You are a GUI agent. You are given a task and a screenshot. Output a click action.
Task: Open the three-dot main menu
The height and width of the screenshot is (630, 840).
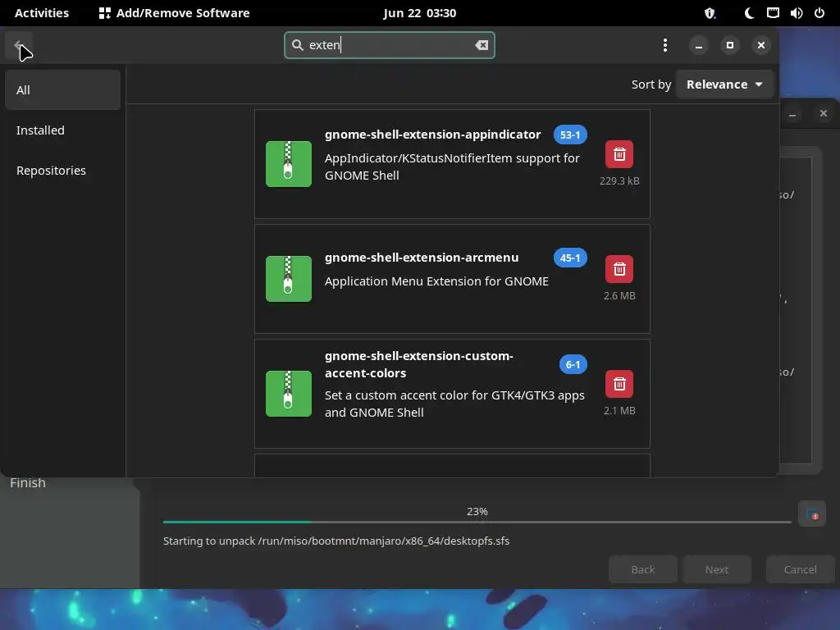[x=664, y=45]
